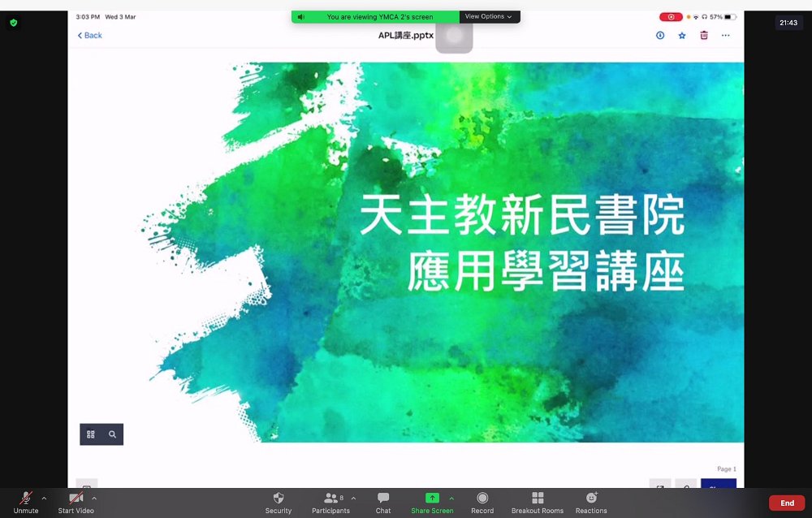
Task: Star the APL pptx file
Action: click(682, 35)
